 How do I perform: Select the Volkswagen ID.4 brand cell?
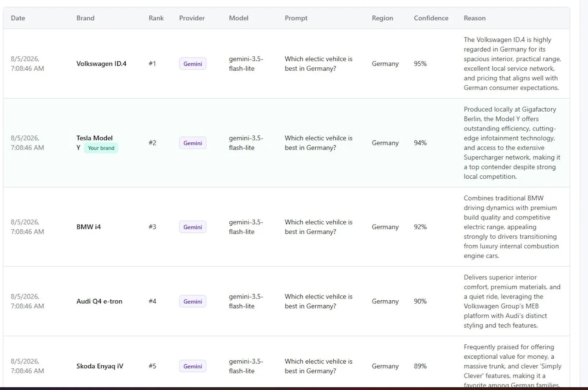pos(101,64)
